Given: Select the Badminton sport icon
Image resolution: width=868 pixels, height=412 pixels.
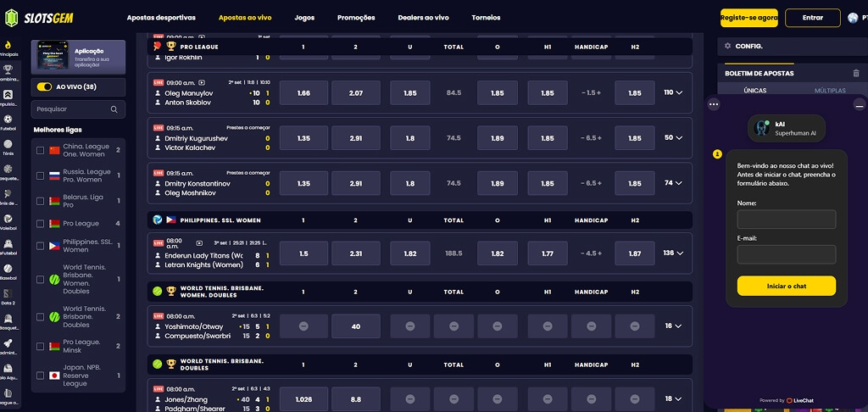Looking at the screenshot, I should (x=8, y=343).
